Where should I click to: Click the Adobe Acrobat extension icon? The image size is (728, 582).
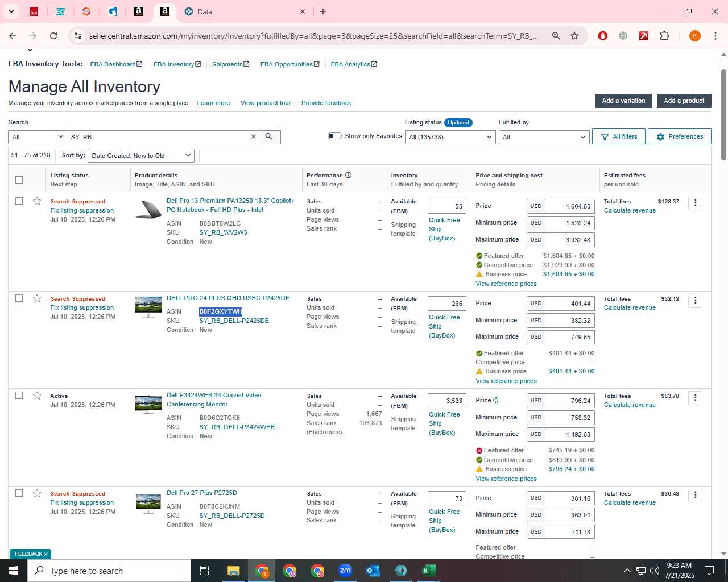pos(644,36)
